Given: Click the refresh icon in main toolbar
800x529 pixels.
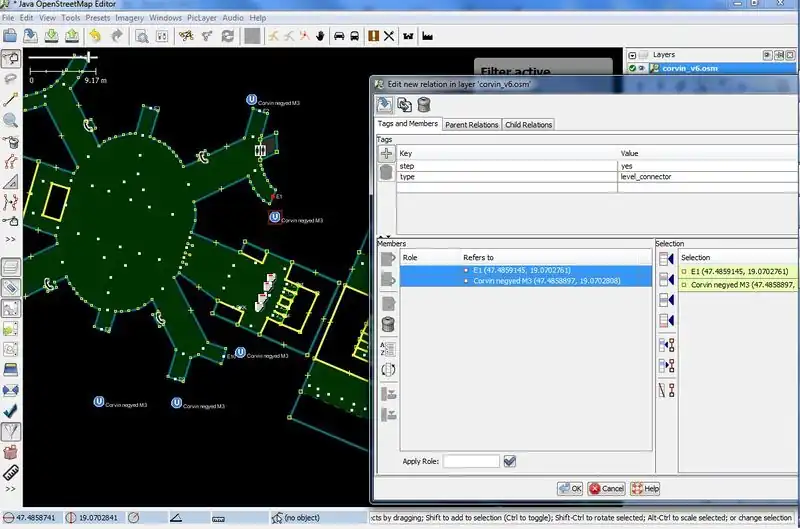Looking at the screenshot, I should click(x=228, y=36).
